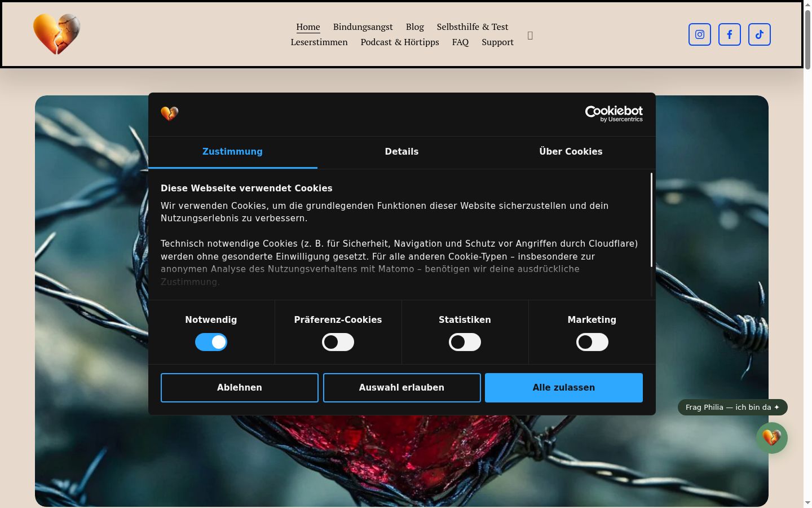Enable the Statistiken cookies switch
This screenshot has width=812, height=508.
click(x=465, y=342)
